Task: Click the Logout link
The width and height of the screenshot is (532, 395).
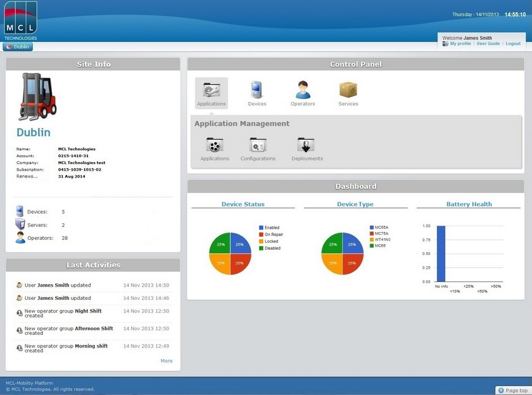Action: [512, 44]
